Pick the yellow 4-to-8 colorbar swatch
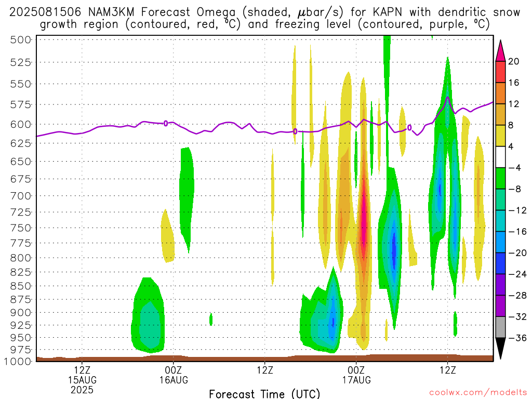Image resolution: width=532 pixels, height=399 pixels. click(x=500, y=136)
